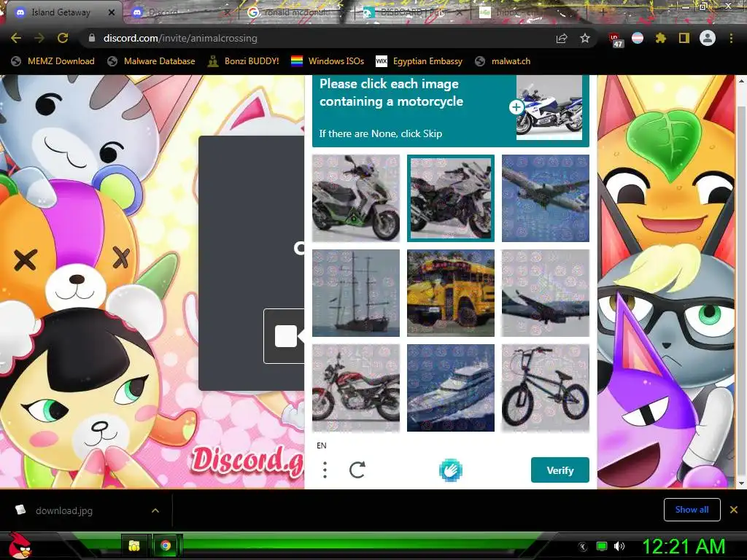Open the MEMZ Download bookmark

(x=53, y=61)
